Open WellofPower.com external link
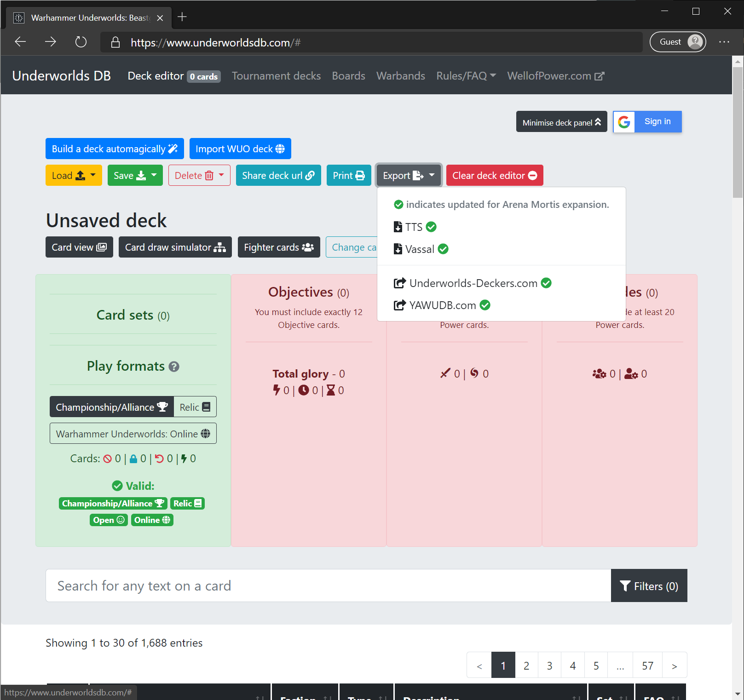This screenshot has width=744, height=700. pyautogui.click(x=556, y=76)
